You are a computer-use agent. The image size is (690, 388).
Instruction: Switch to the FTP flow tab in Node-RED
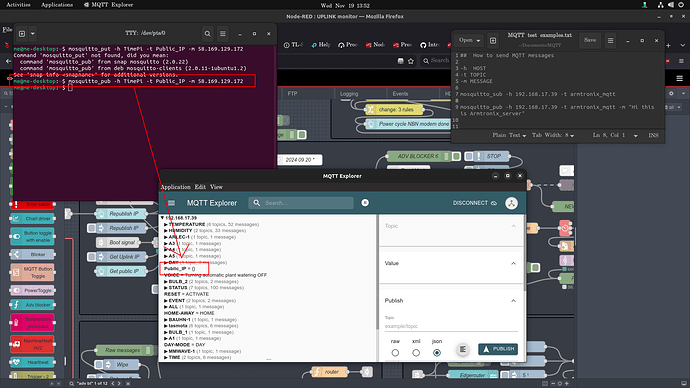pyautogui.click(x=292, y=94)
